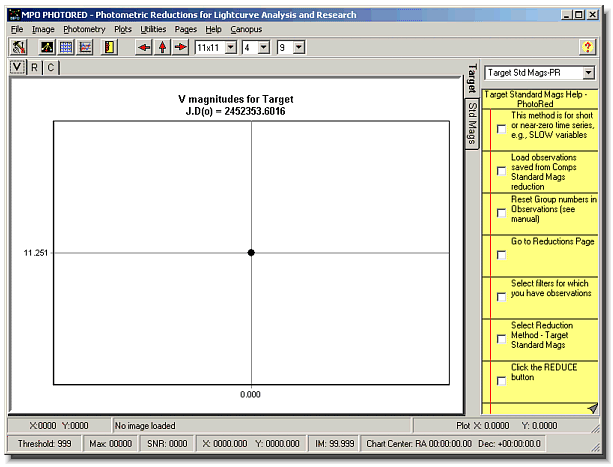This screenshot has width=613, height=467.
Task: Click the yellow notebook help-panel toolbar icon
Action: [x=109, y=47]
